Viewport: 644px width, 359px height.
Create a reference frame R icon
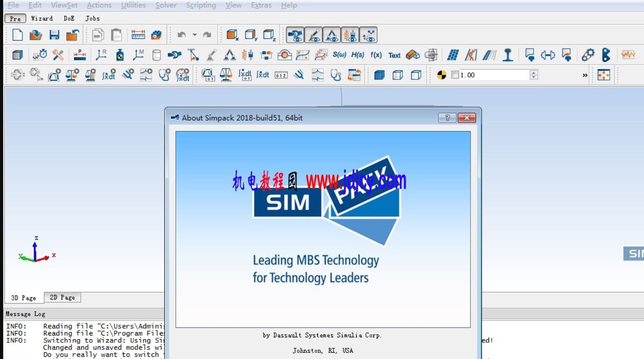101,55
